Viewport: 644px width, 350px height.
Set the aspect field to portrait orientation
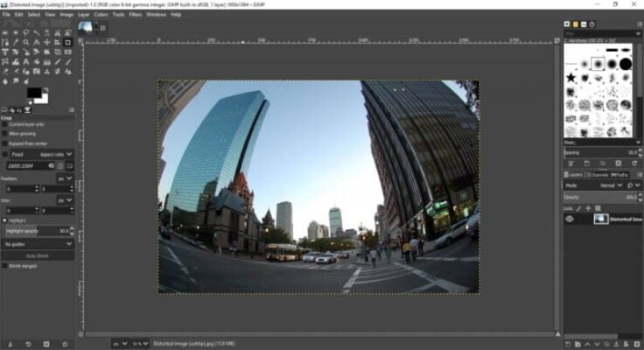[x=60, y=166]
